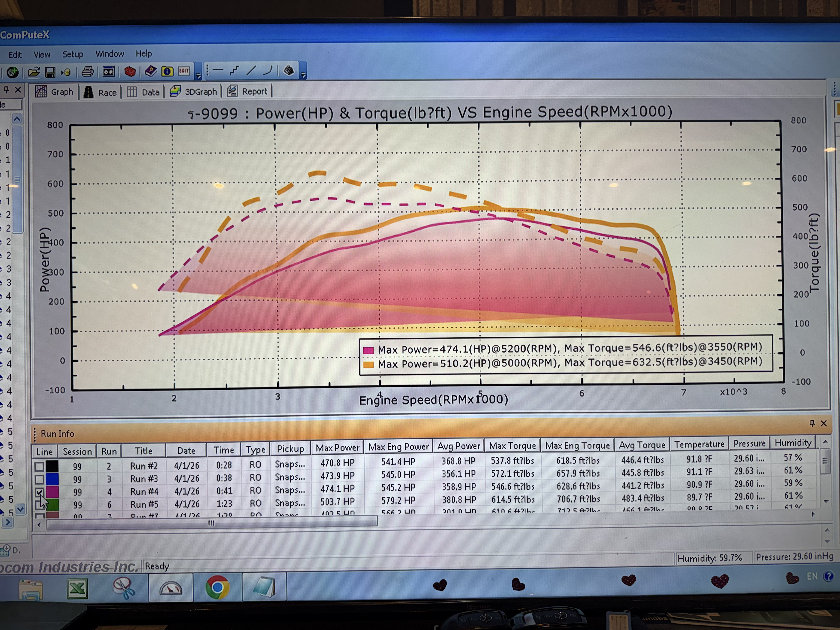This screenshot has height=630, width=840.
Task: Uncheck the Run #4 line checkbox
Action: [x=39, y=492]
